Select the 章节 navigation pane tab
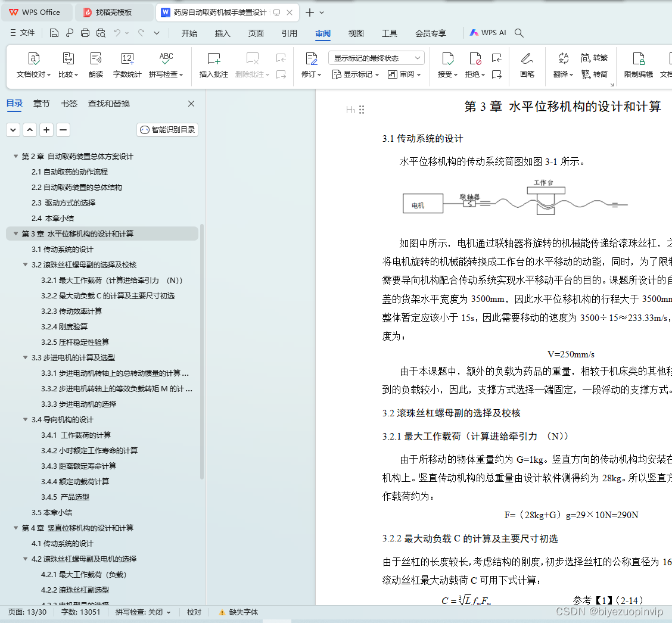The image size is (672, 623). pyautogui.click(x=41, y=104)
